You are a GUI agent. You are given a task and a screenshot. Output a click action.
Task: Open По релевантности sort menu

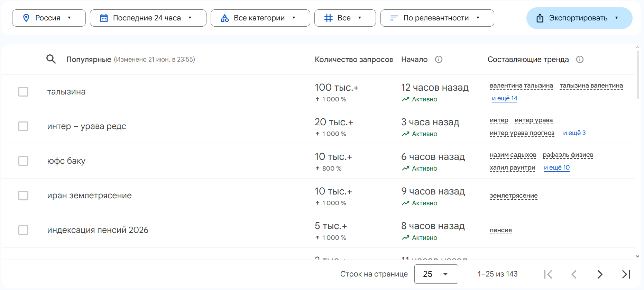click(437, 18)
